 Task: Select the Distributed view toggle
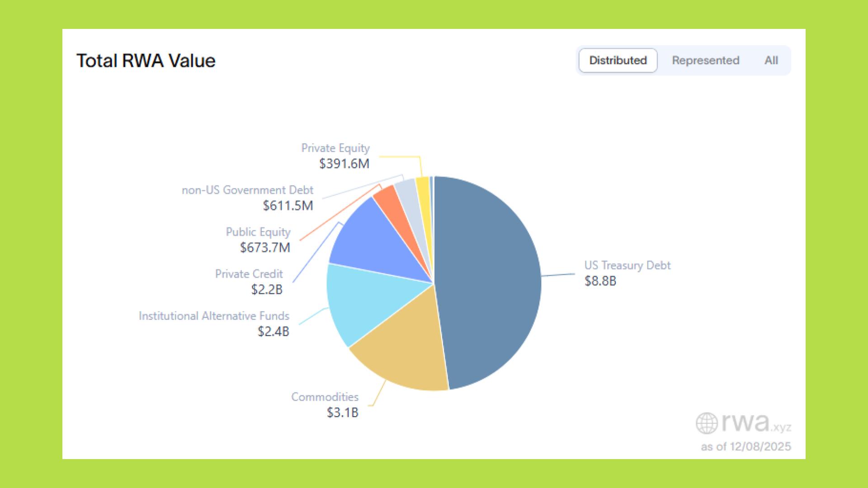point(618,61)
